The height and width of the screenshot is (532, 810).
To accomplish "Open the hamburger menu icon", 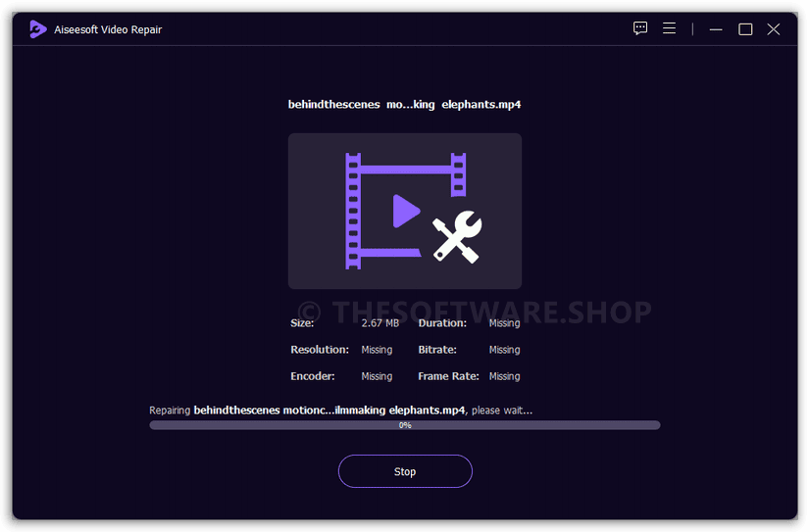I will [669, 28].
